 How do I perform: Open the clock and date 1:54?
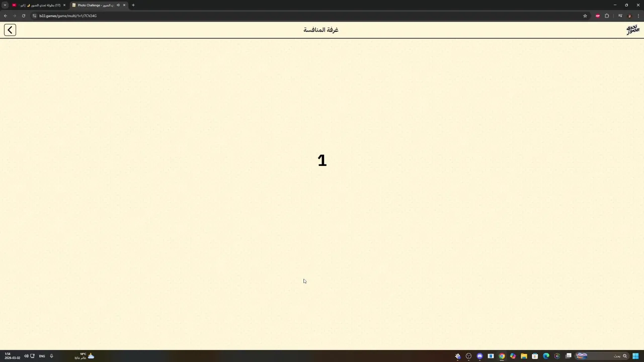tap(12, 356)
